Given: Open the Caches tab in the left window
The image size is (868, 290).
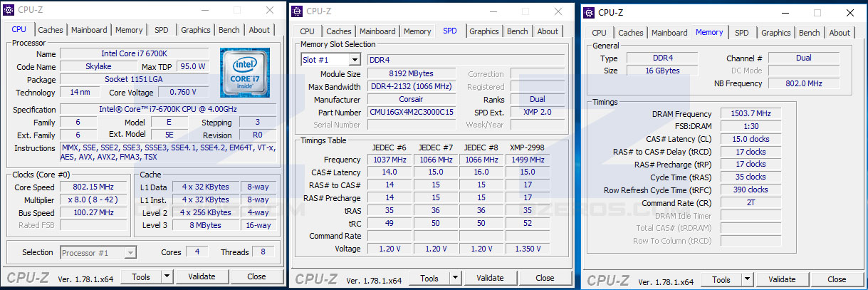Looking at the screenshot, I should pos(51,30).
